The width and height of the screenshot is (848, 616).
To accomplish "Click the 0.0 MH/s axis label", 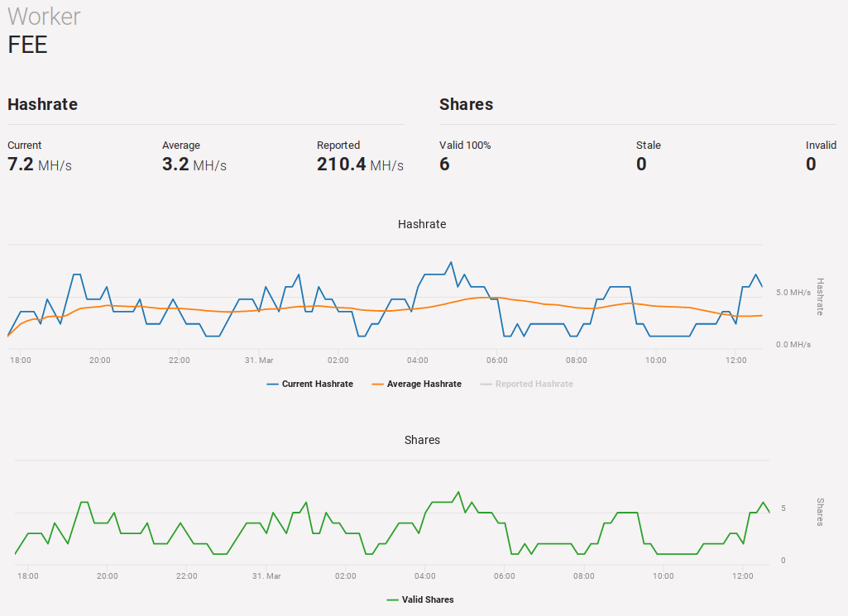I will tap(793, 344).
